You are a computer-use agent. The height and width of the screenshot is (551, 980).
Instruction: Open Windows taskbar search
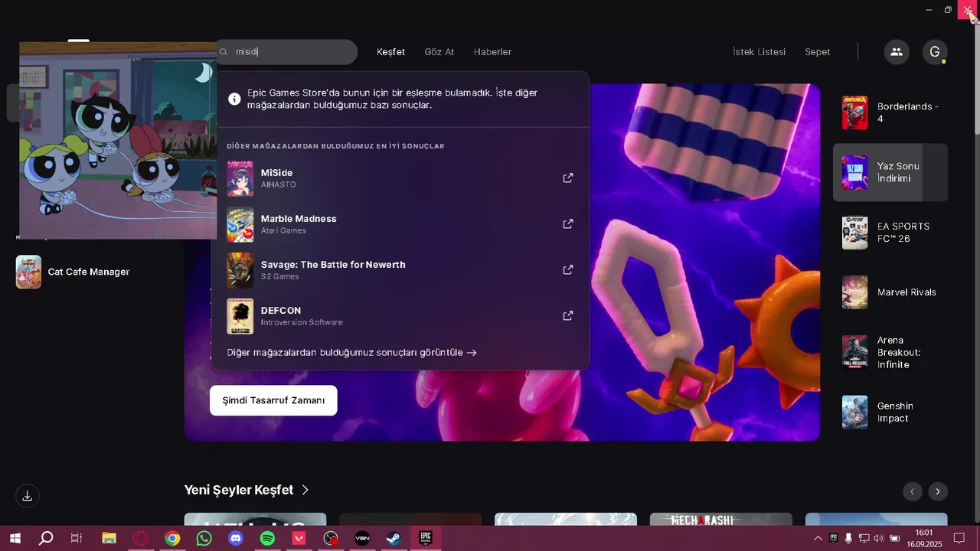pyautogui.click(x=46, y=538)
